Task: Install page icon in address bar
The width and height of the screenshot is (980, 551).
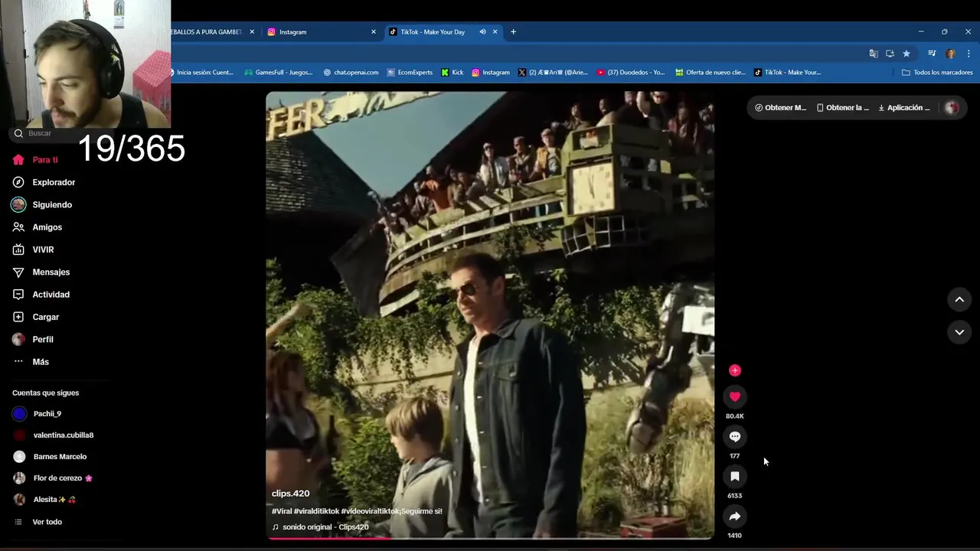Action: coord(890,54)
